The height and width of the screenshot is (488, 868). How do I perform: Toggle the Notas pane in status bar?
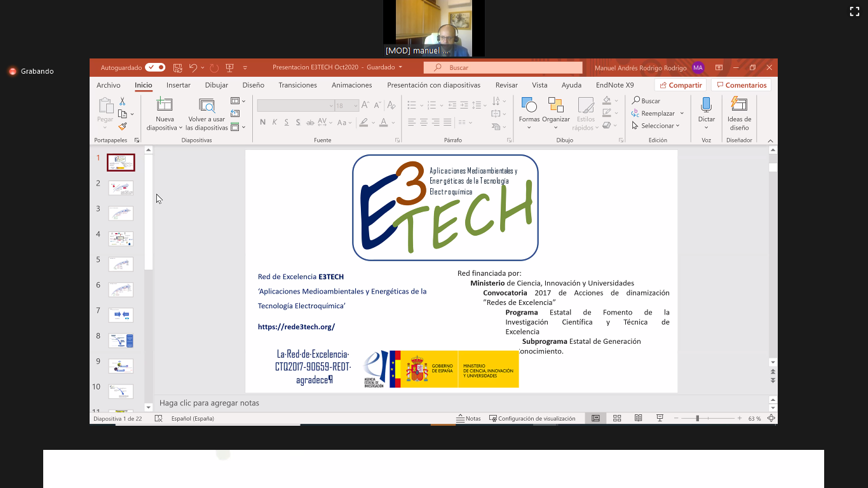[468, 418]
